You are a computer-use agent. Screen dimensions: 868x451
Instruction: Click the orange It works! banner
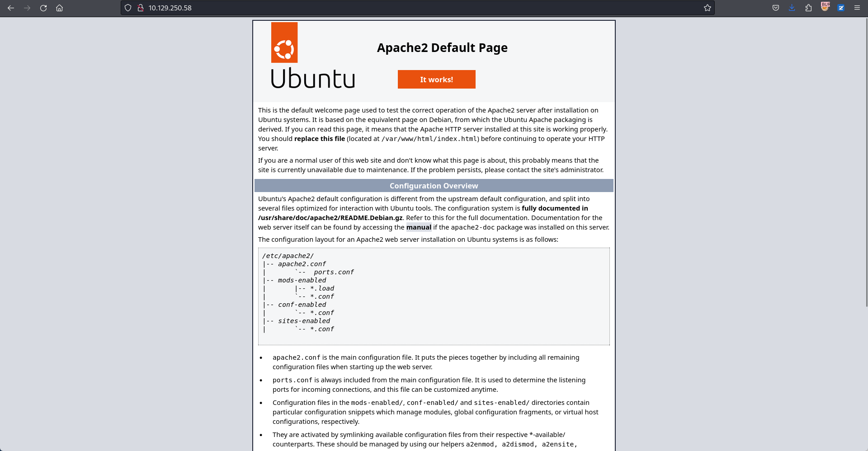click(x=437, y=80)
